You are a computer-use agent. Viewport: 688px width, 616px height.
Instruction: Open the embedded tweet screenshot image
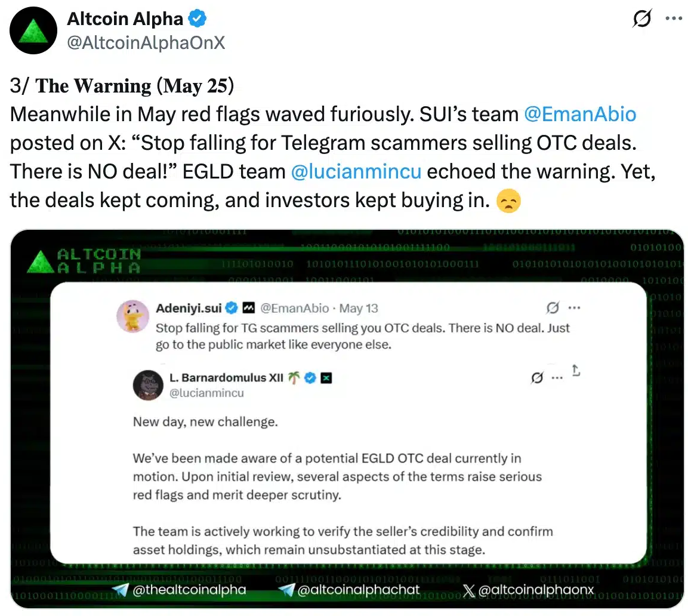point(347,419)
